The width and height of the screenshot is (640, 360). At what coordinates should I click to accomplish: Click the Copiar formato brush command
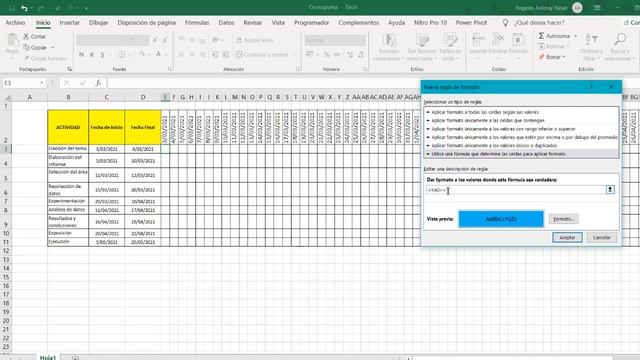(x=45, y=58)
